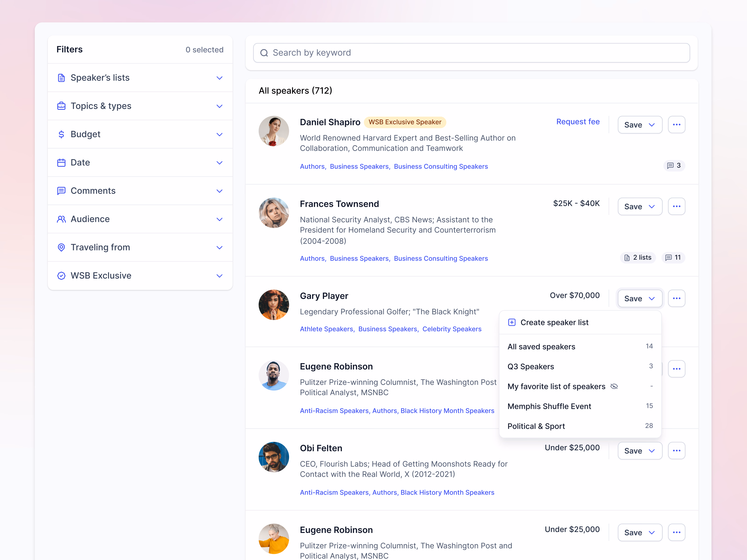Select Memphis Shuffle Event list
This screenshot has height=560, width=747.
[x=580, y=406]
